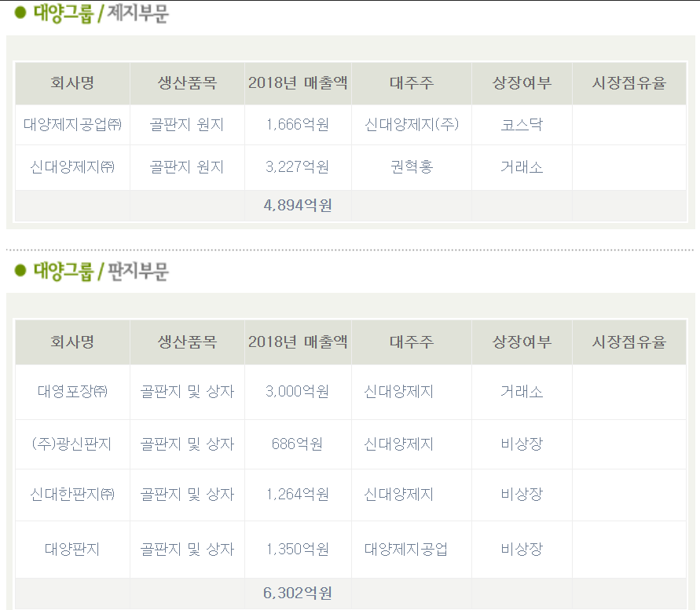Click 시장점유율 header in 제지부문 table
Image resolution: width=700 pixels, height=610 pixels.
click(629, 83)
